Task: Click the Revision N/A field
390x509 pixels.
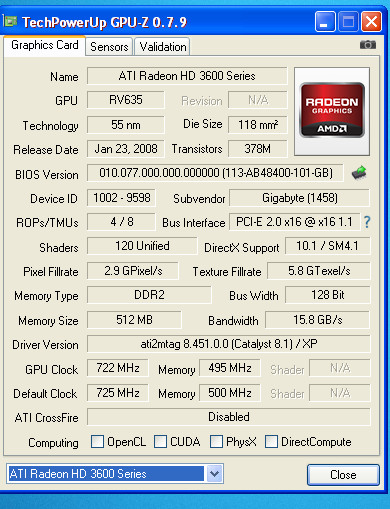Action: coord(258,100)
